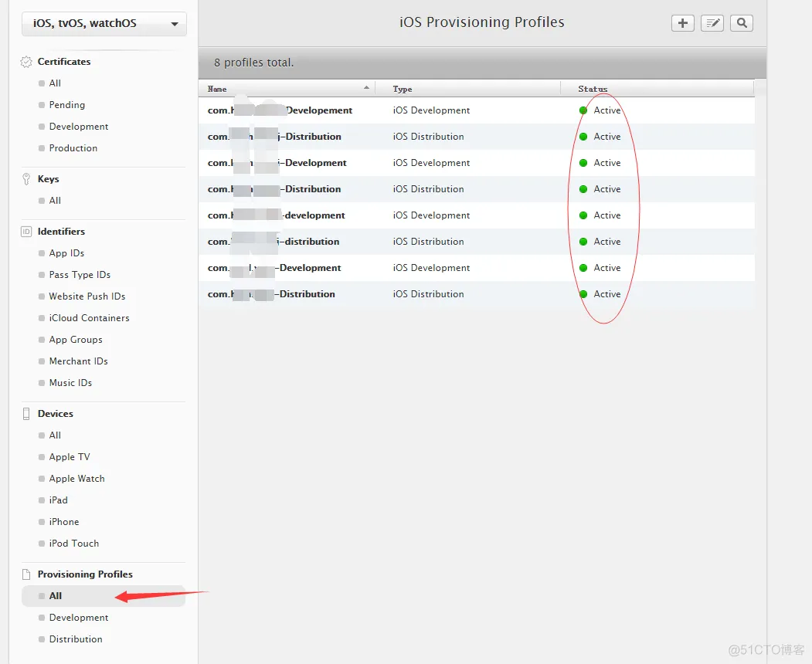Open Pass Type IDs
Image resolution: width=812 pixels, height=664 pixels.
80,275
